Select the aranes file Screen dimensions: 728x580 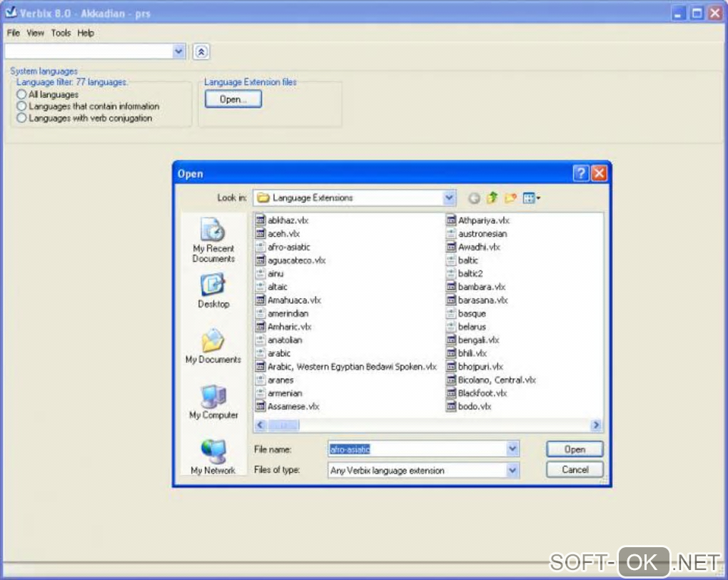(275, 380)
